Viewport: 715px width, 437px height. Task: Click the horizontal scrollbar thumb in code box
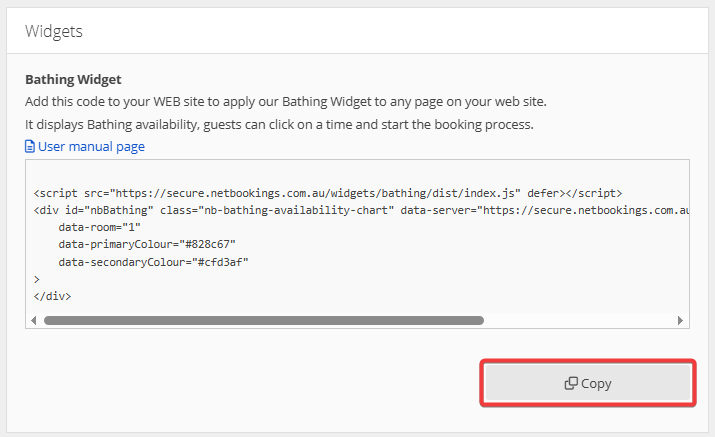(x=264, y=320)
